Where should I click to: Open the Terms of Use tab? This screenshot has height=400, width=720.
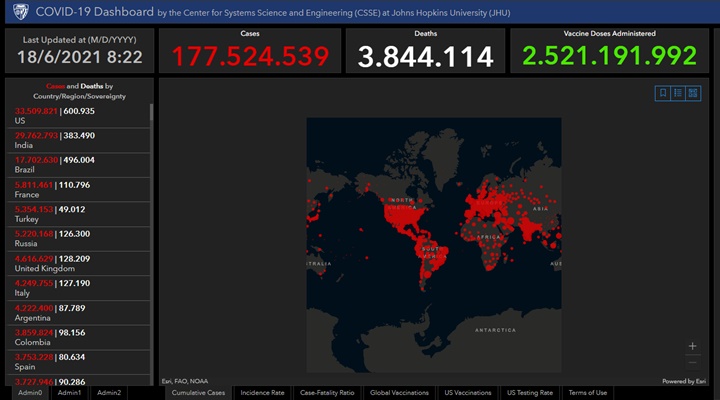click(588, 393)
